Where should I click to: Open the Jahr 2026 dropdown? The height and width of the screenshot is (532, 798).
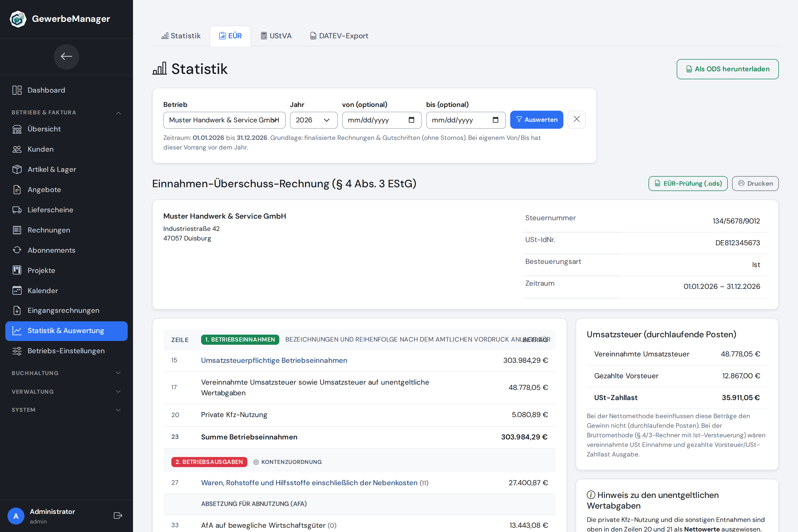pyautogui.click(x=314, y=120)
